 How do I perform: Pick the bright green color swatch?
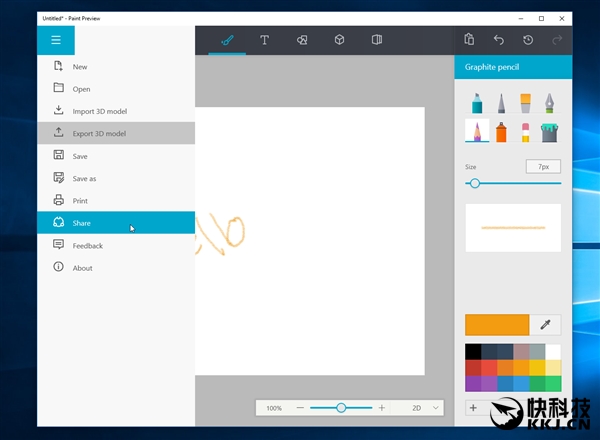pos(553,383)
